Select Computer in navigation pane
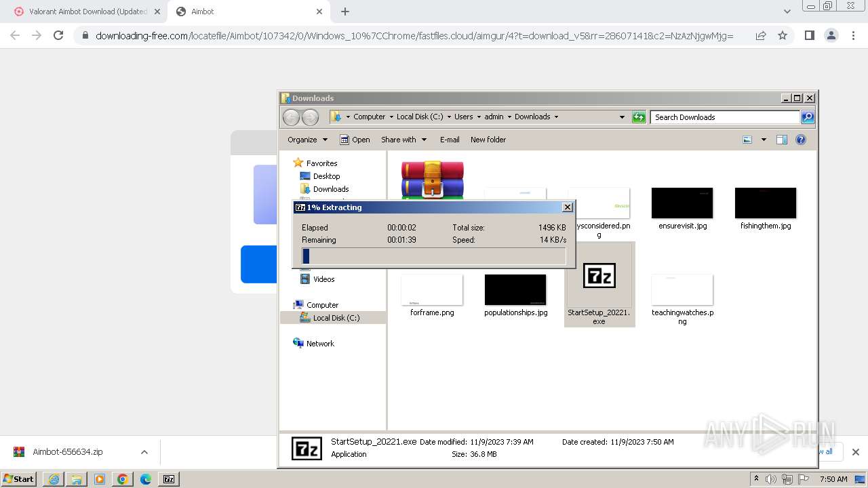The image size is (868, 488). 322,305
